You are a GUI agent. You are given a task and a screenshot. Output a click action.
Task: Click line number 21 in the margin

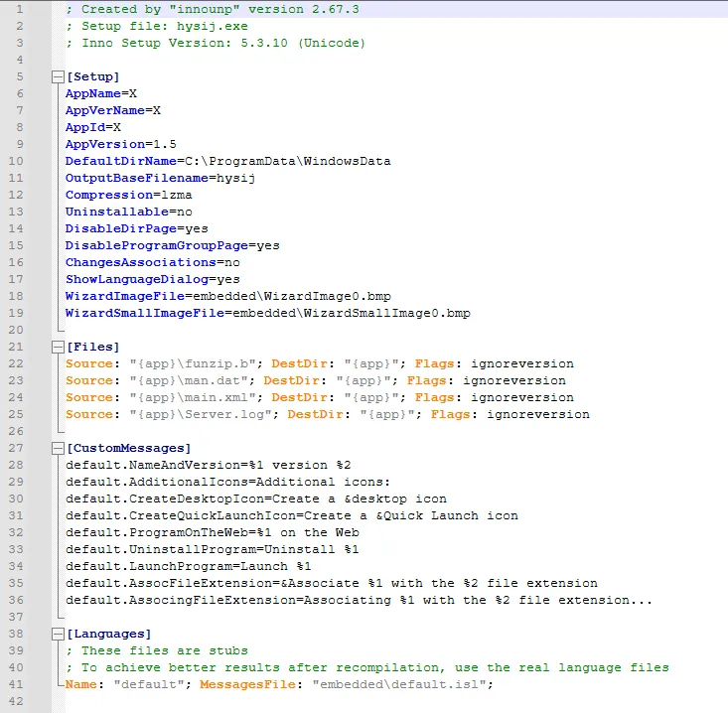point(16,348)
